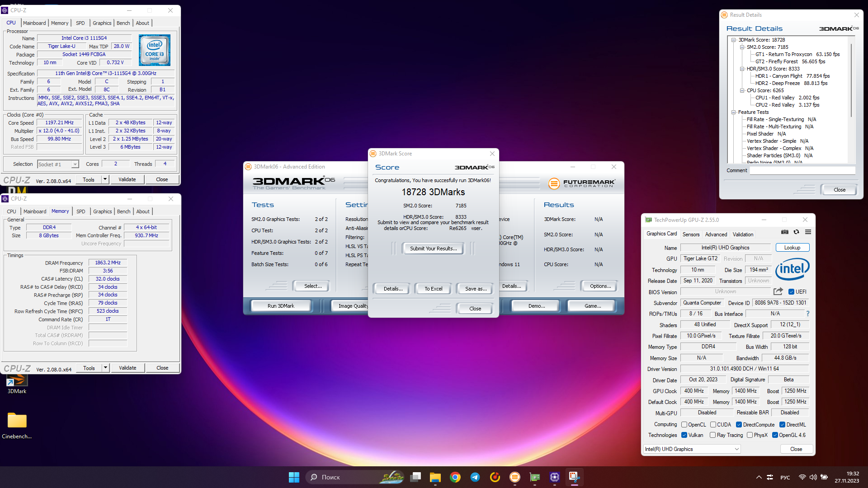Click the Run 3DMark button
Viewport: 868px width, 488px height.
coord(281,306)
